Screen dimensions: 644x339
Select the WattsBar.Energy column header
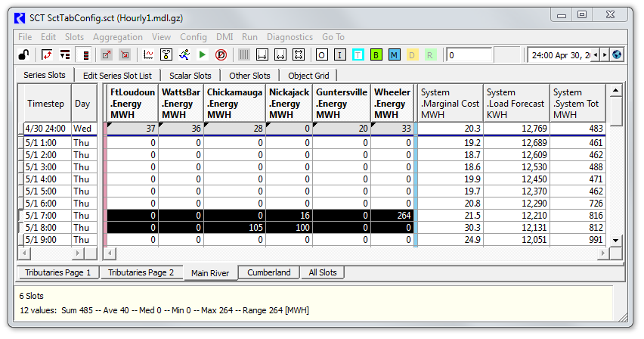(181, 103)
